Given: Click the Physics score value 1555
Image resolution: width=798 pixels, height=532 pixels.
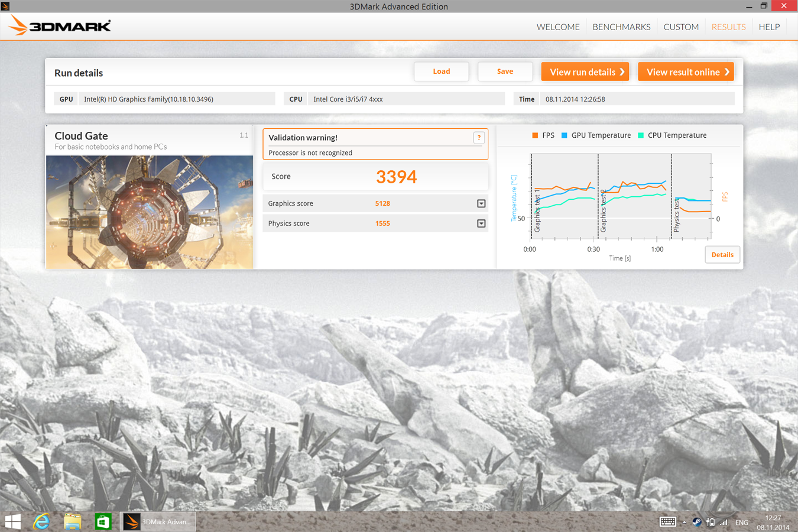Looking at the screenshot, I should (382, 223).
